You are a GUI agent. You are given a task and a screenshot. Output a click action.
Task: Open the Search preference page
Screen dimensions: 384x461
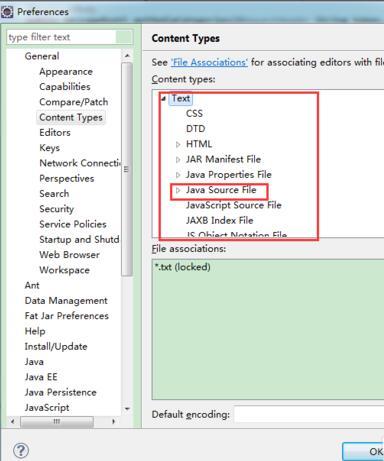tap(54, 193)
